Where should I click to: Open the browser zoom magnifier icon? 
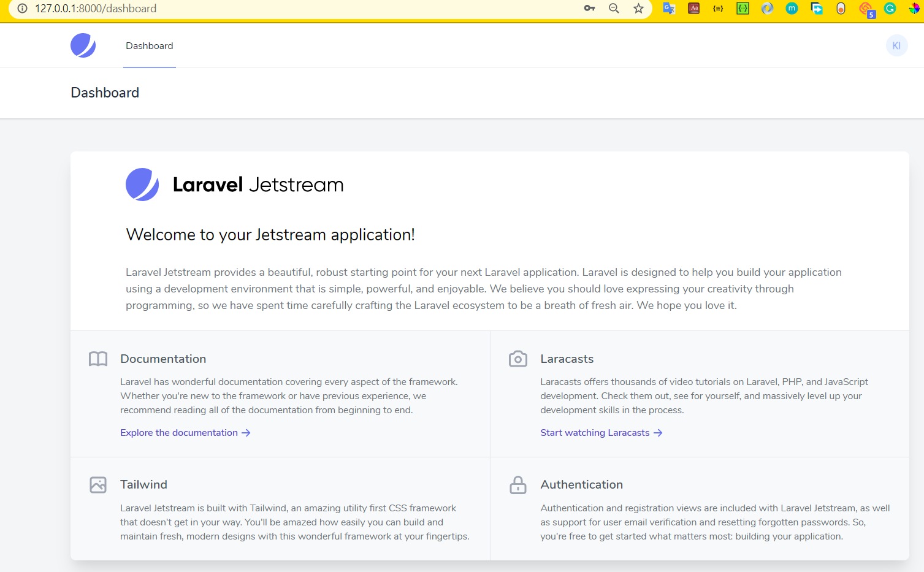(614, 9)
